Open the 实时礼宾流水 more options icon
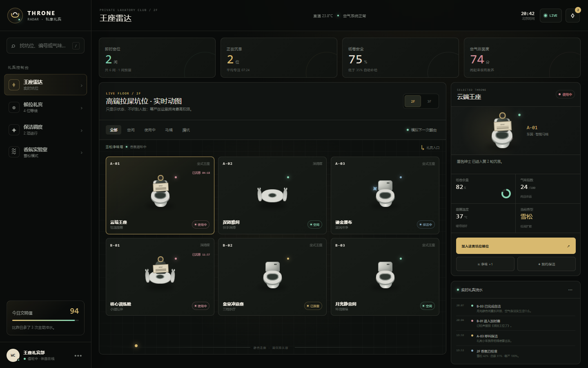This screenshot has height=368, width=588. pyautogui.click(x=570, y=290)
